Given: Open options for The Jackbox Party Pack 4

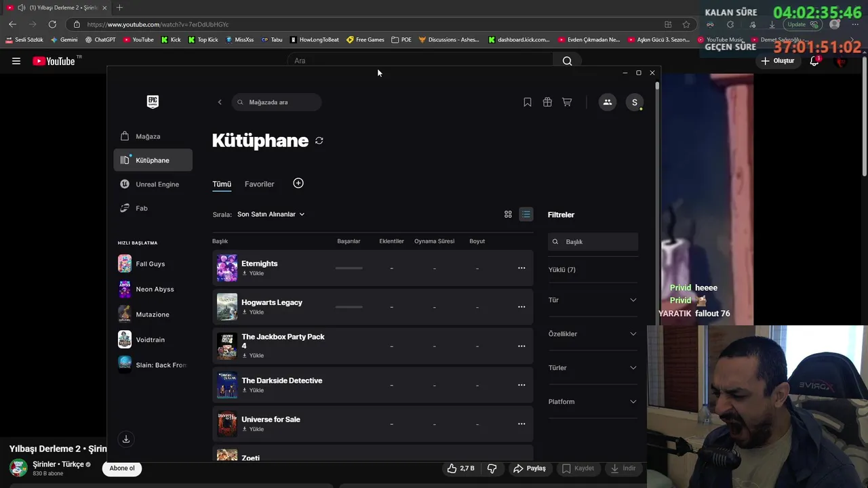Looking at the screenshot, I should tap(521, 346).
